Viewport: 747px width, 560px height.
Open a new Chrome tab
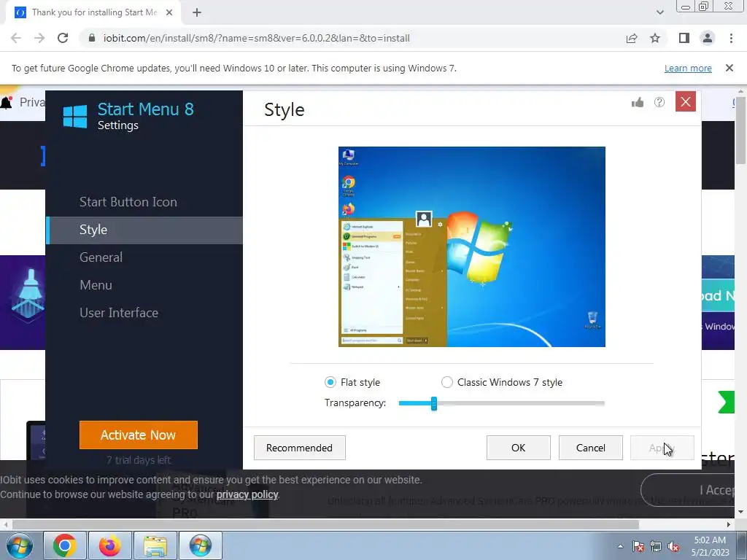pyautogui.click(x=197, y=12)
